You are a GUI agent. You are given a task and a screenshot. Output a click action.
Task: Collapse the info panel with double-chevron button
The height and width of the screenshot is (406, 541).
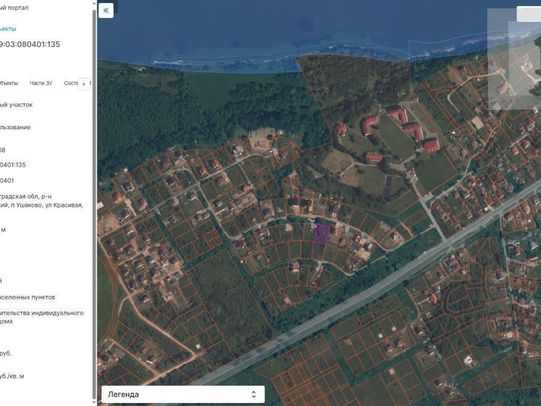[x=106, y=10]
